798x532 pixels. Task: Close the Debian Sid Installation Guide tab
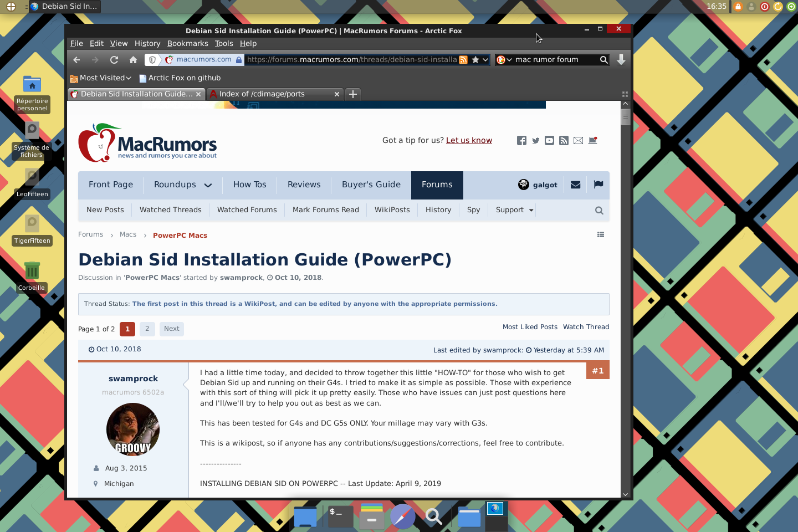coord(198,94)
